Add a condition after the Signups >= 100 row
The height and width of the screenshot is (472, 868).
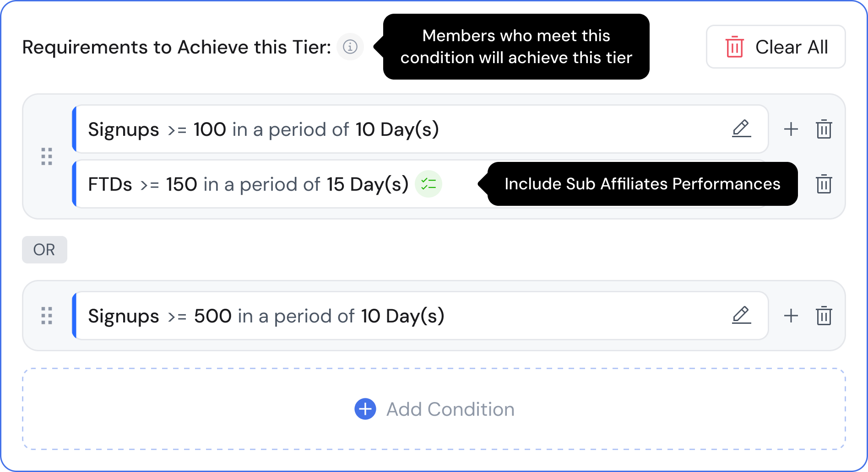click(791, 129)
